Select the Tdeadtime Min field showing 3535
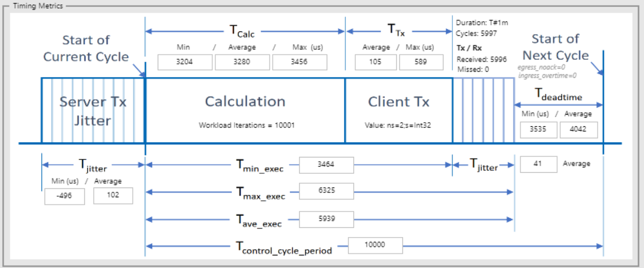Screen dimensions: 644x268 [538, 130]
